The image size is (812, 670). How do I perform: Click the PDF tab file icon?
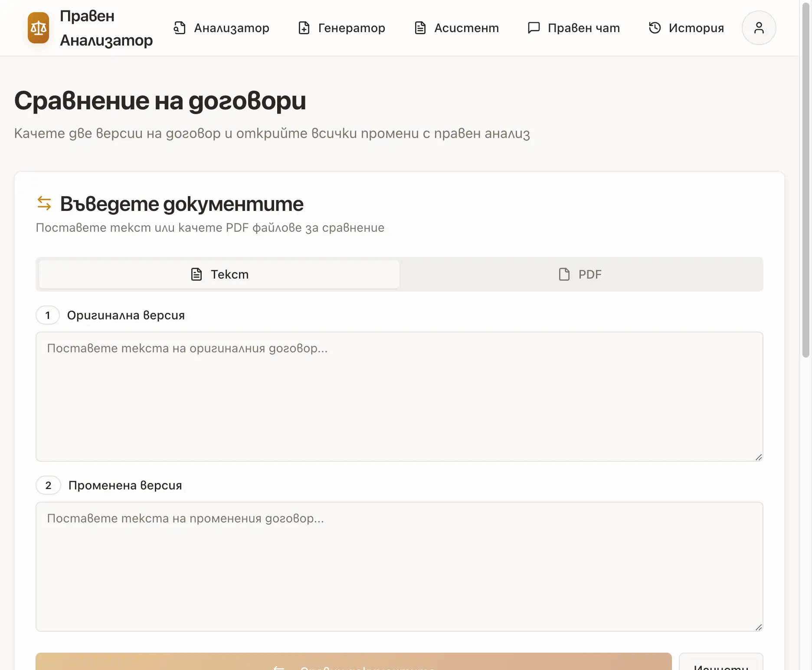tap(564, 274)
